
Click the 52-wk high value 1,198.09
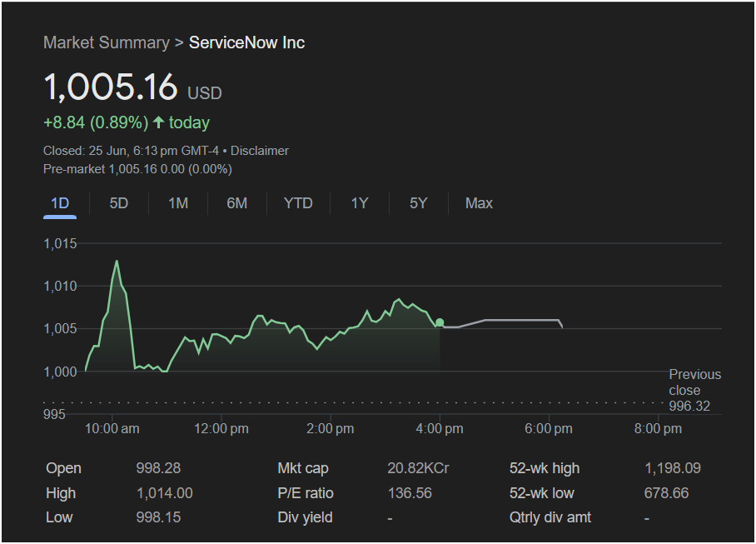[673, 468]
